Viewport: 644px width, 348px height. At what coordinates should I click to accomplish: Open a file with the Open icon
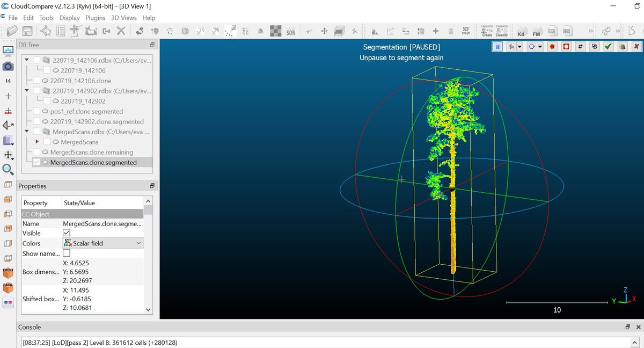tap(12, 31)
